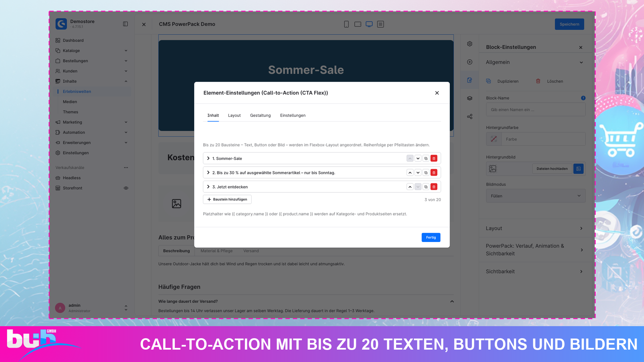Switch to the Gestaltung tab
This screenshot has width=644, height=362.
click(x=260, y=116)
